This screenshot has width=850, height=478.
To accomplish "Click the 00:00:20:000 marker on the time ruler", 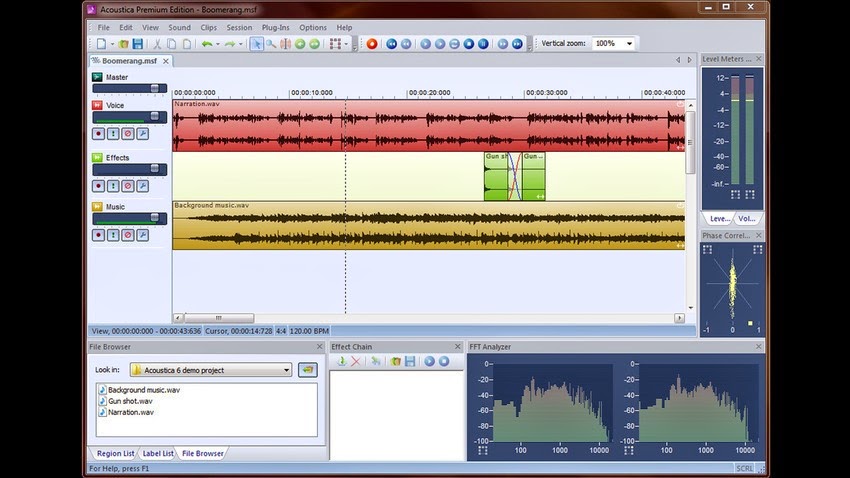I will coord(429,93).
